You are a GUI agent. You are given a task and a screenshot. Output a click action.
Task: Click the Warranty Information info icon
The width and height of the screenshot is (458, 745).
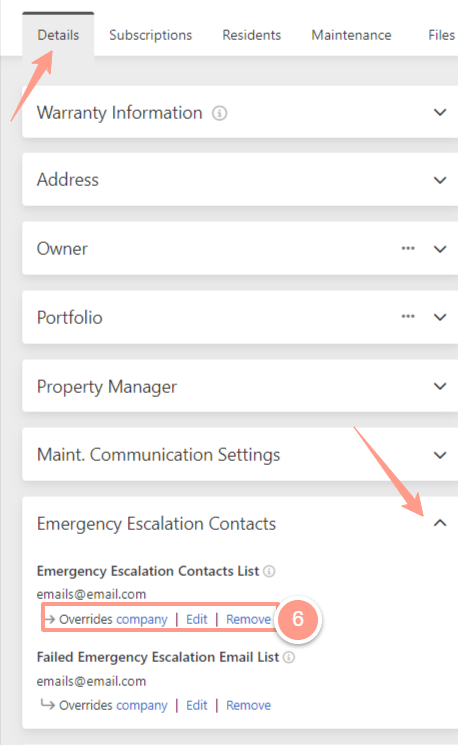coord(219,113)
